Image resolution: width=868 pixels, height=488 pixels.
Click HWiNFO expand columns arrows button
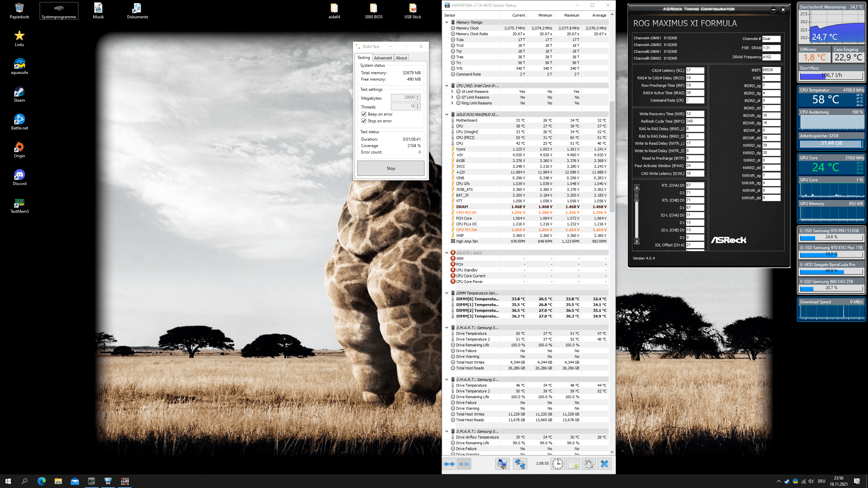click(x=449, y=464)
